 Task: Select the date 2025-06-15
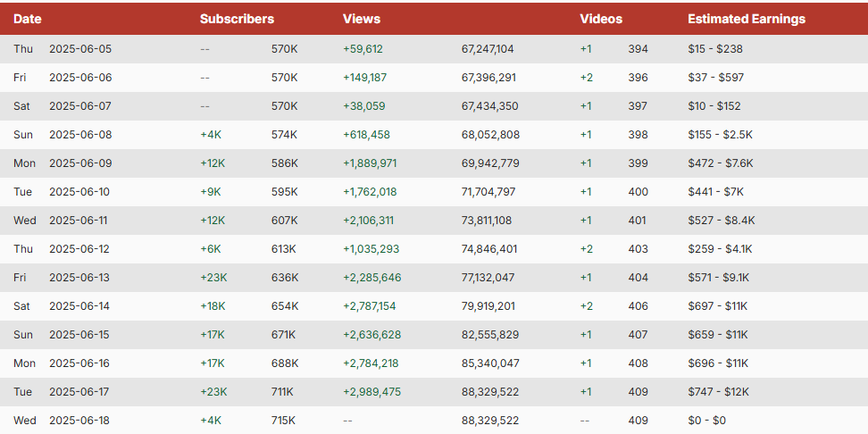pyautogui.click(x=79, y=335)
